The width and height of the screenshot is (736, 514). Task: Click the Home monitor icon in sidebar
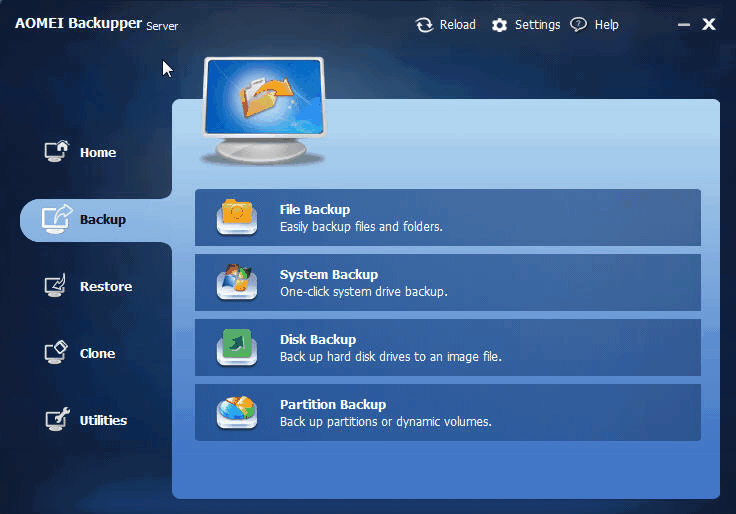coord(56,151)
